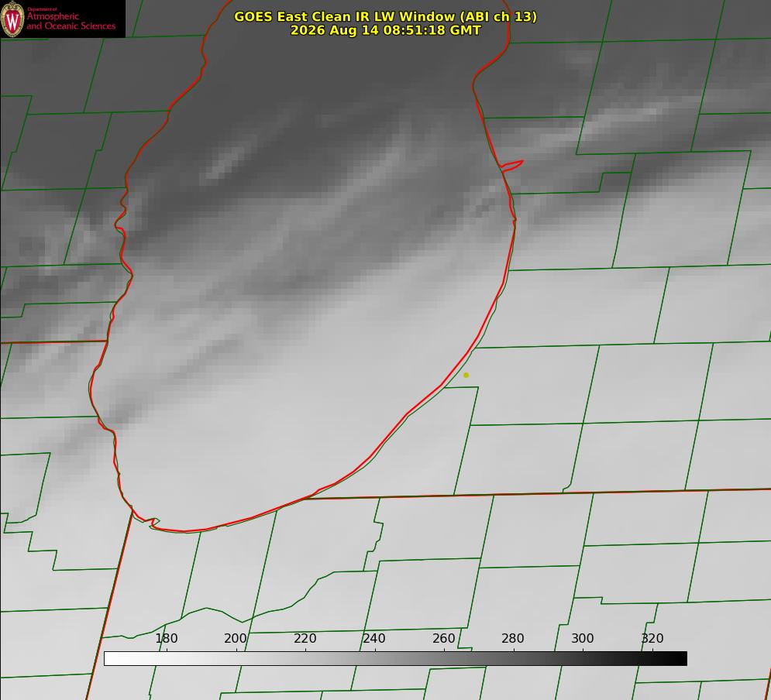Image resolution: width=771 pixels, height=700 pixels.
Task: Click the colorbar tick mark below 260
Action: pyautogui.click(x=445, y=650)
